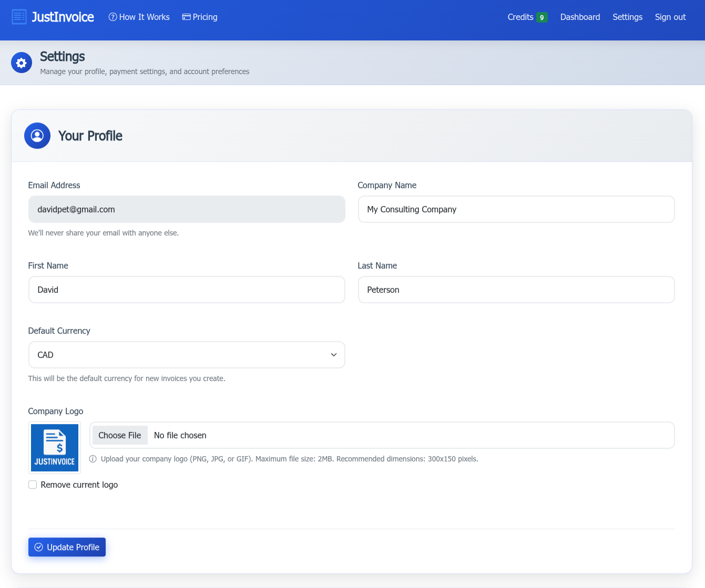Click the Choose File button
The height and width of the screenshot is (588, 705).
click(120, 435)
